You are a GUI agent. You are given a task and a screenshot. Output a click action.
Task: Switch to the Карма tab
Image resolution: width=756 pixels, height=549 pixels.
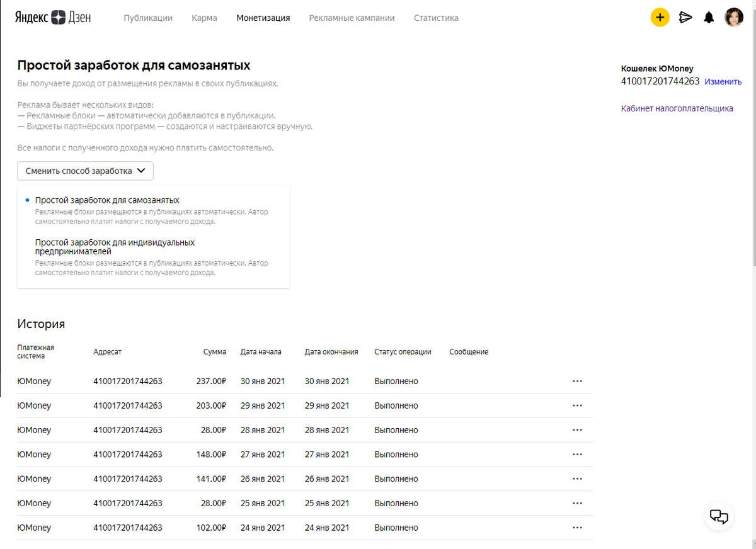[205, 18]
